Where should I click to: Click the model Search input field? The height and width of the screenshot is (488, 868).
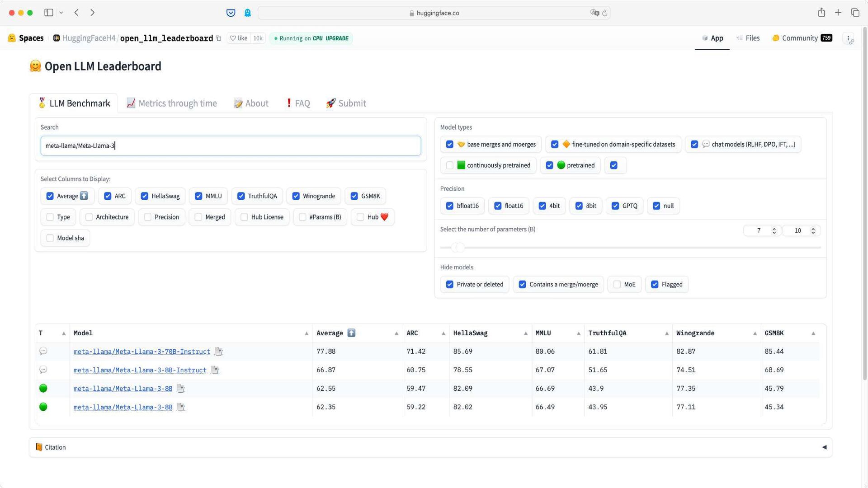[x=231, y=145]
